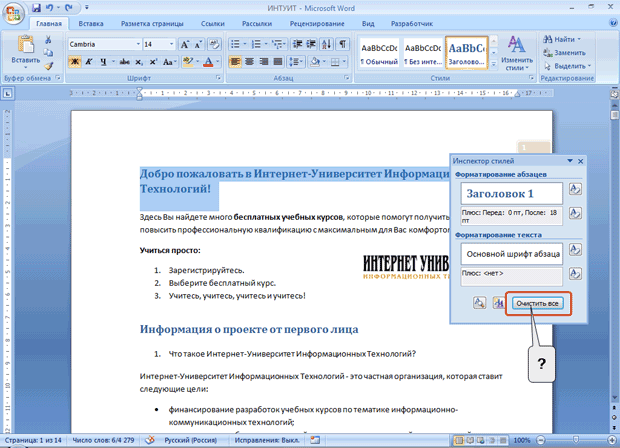The width and height of the screenshot is (620, 448).
Task: Click the Increase Indent icon
Action: [311, 44]
